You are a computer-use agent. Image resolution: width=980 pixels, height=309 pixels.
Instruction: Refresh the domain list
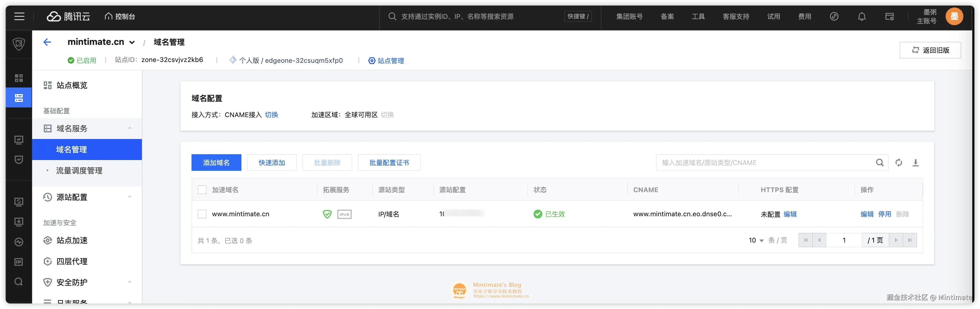(x=899, y=163)
